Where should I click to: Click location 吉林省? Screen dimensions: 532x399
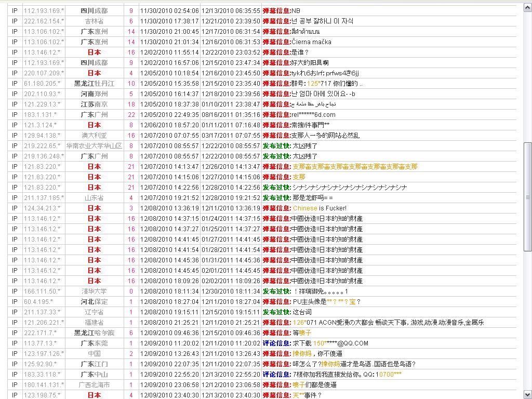pos(95,21)
